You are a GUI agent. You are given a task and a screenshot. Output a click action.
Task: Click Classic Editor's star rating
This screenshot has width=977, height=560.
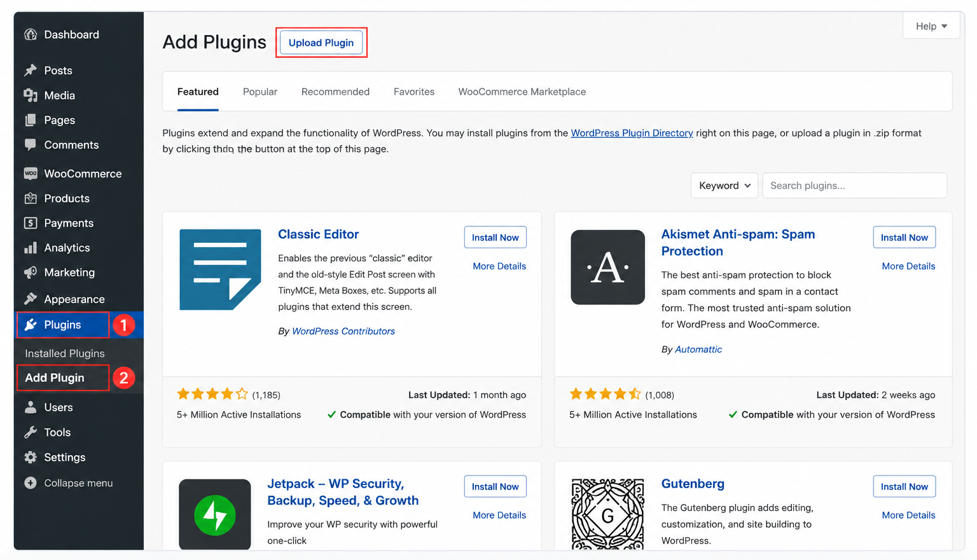212,394
